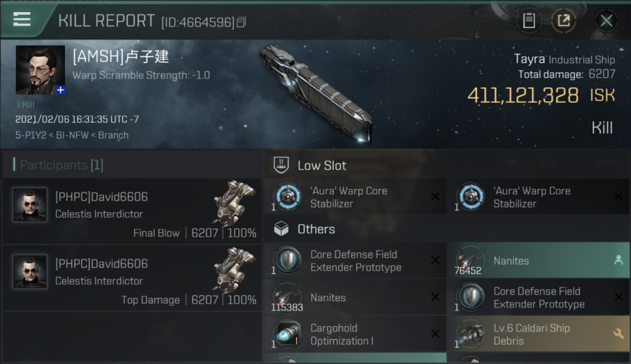Screen dimensions: 631x364
Task: Open Cargohold Optimization I item
Action: (x=355, y=334)
